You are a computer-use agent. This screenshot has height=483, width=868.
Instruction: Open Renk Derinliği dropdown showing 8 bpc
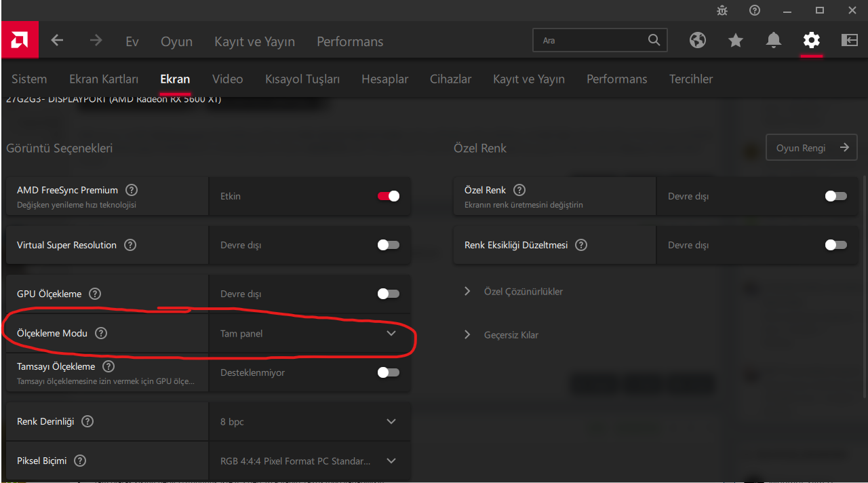tap(309, 421)
